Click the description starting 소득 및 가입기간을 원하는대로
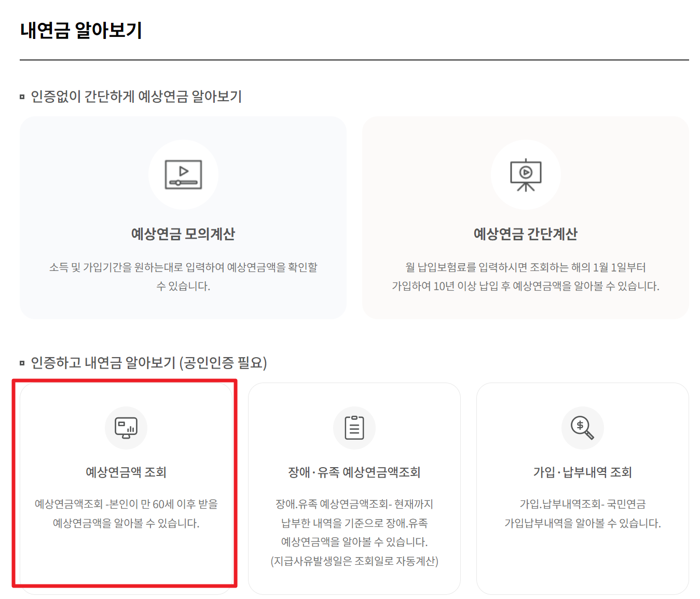This screenshot has width=700, height=599. (183, 277)
